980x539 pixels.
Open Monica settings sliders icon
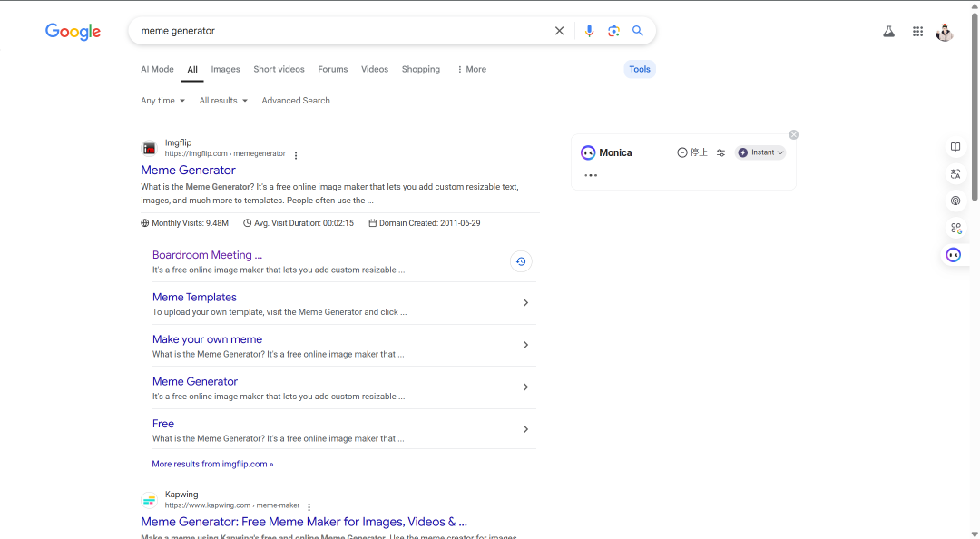(720, 152)
